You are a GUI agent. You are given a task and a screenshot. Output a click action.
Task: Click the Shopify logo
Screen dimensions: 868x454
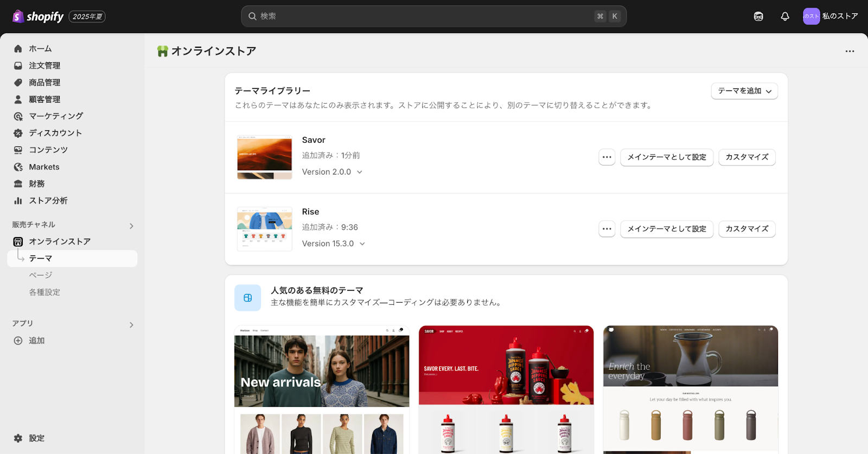coord(38,16)
